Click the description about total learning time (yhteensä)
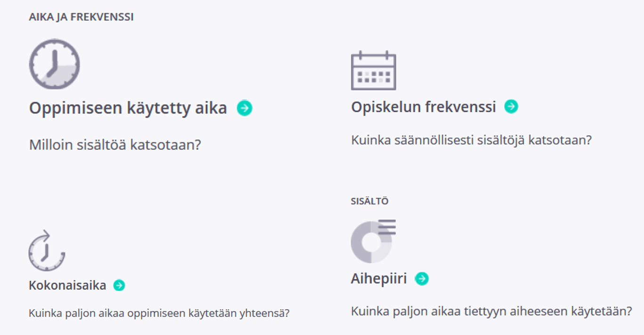 (x=159, y=313)
